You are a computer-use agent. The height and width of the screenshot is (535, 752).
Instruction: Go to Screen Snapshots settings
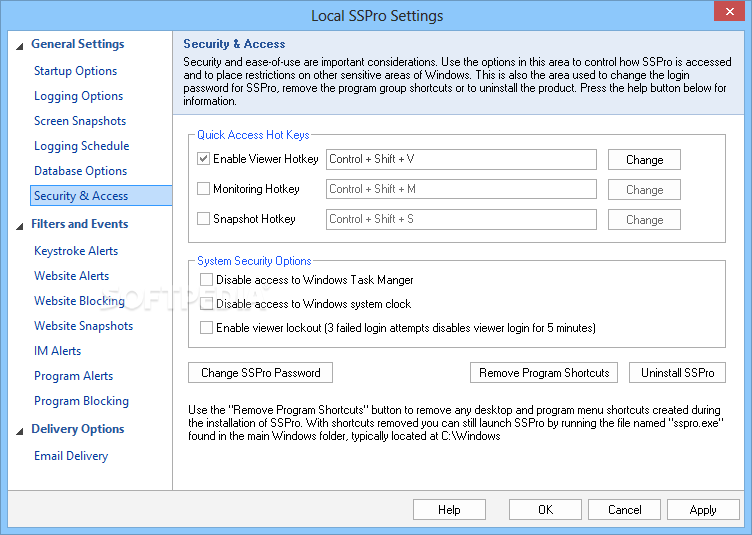click(80, 121)
